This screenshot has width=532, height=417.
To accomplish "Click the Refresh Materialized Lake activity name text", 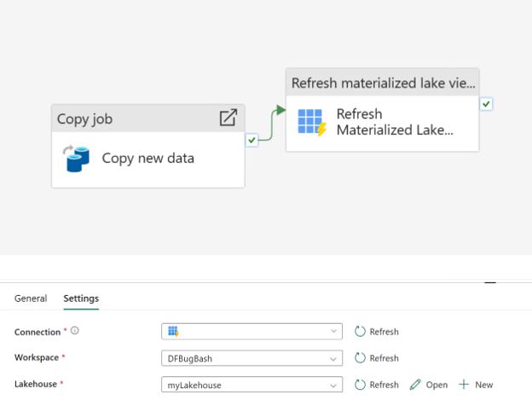I will 395,122.
